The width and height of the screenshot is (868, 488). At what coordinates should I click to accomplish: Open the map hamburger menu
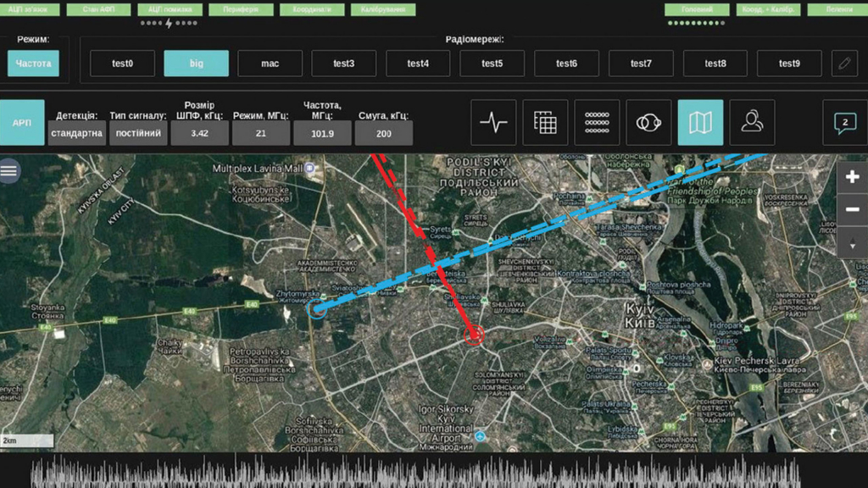click(9, 171)
